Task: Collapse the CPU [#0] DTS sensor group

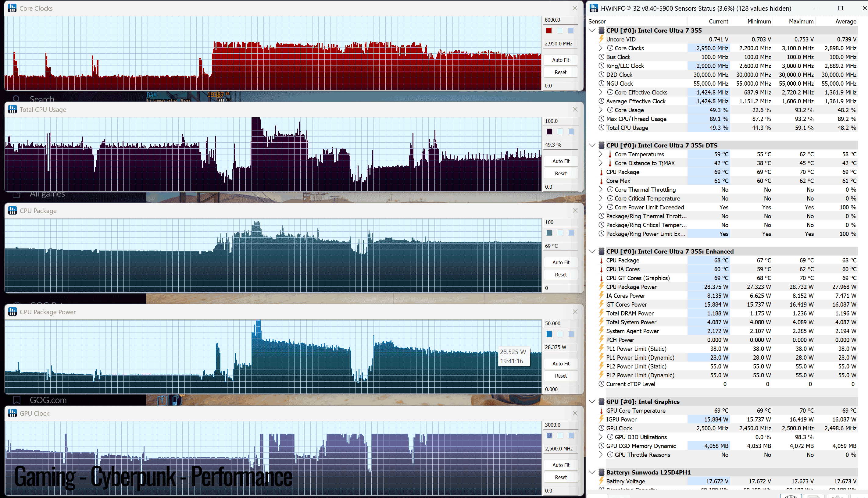Action: click(x=592, y=145)
